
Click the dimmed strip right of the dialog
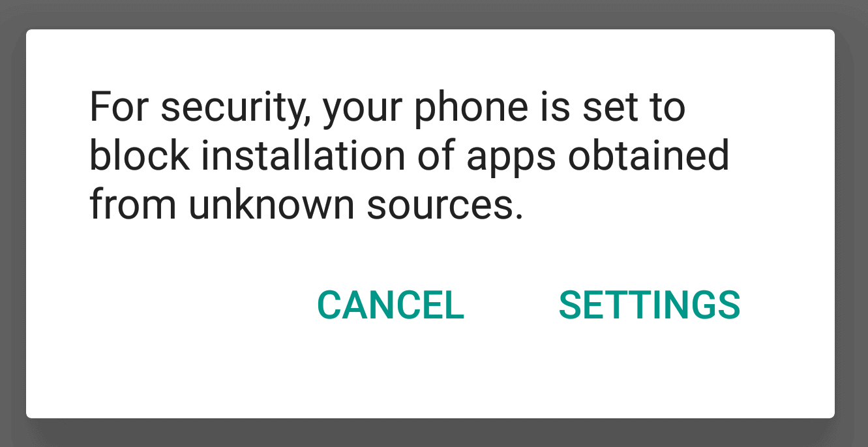click(x=852, y=223)
